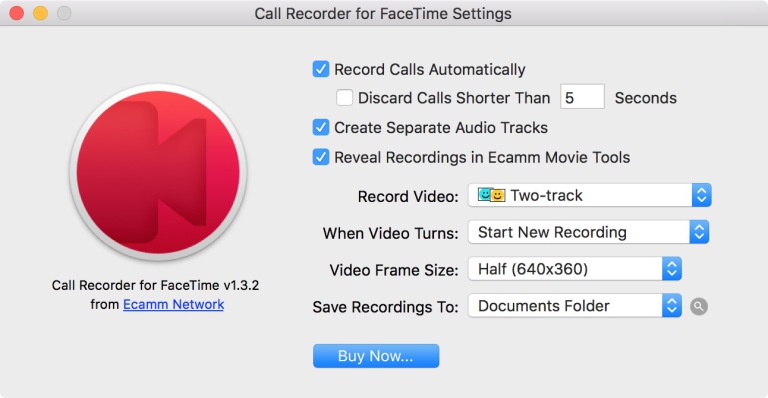The height and width of the screenshot is (398, 768).
Task: Toggle Reveal Recordings in Ecamm Movie Tools
Action: [x=321, y=157]
